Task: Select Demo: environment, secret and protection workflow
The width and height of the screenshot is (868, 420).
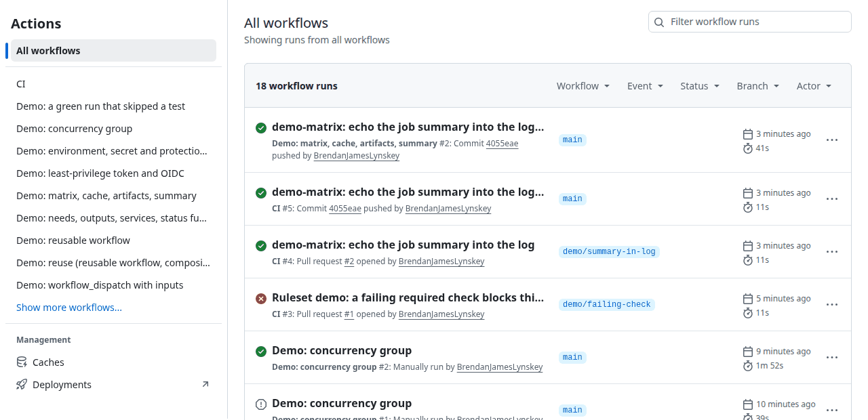Action: click(x=113, y=151)
